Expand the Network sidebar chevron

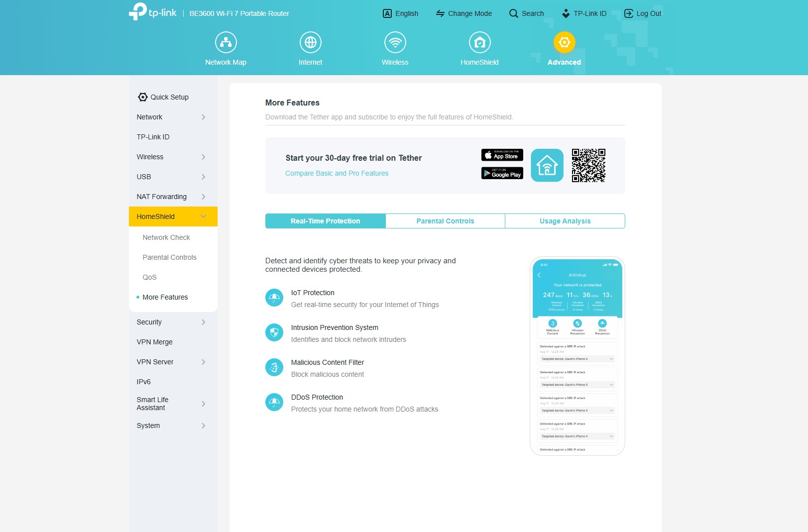[203, 117]
